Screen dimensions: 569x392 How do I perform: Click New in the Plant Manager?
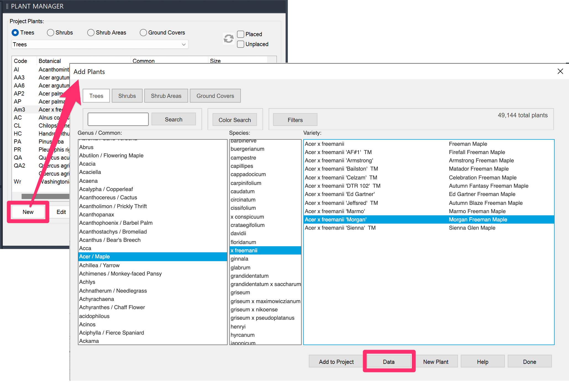(x=28, y=212)
